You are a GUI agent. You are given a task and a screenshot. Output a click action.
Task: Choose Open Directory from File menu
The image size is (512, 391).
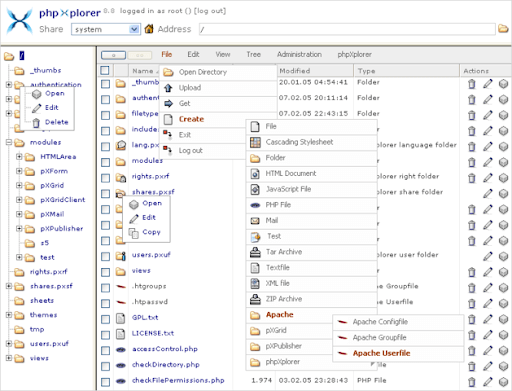[218, 72]
